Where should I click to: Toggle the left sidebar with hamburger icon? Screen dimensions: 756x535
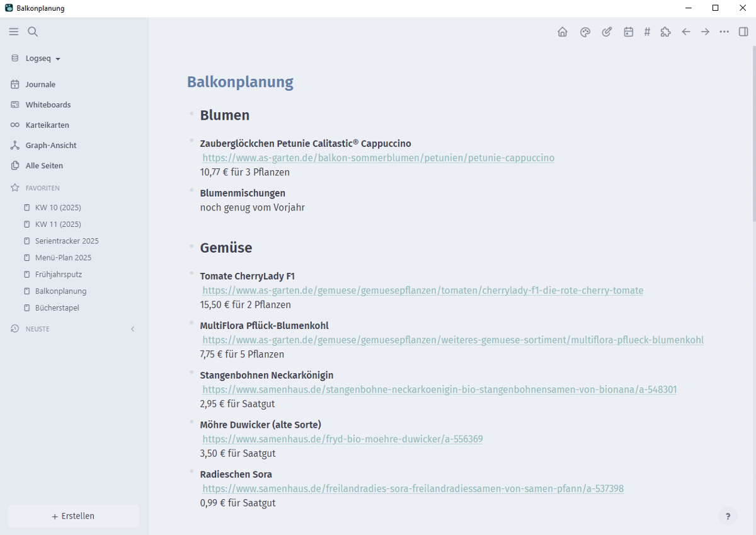pos(14,32)
